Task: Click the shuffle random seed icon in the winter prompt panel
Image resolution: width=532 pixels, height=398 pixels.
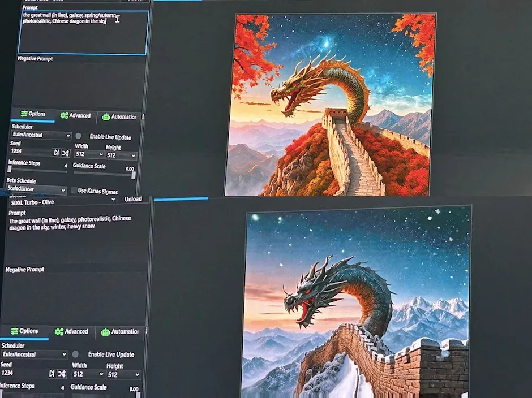Action: 61,374
